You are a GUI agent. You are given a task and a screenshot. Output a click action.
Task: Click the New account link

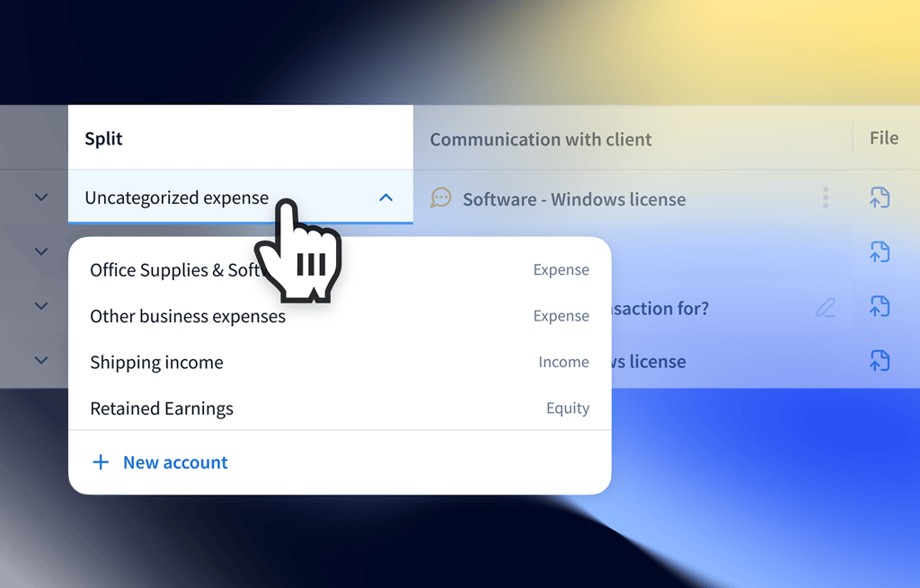(x=175, y=462)
